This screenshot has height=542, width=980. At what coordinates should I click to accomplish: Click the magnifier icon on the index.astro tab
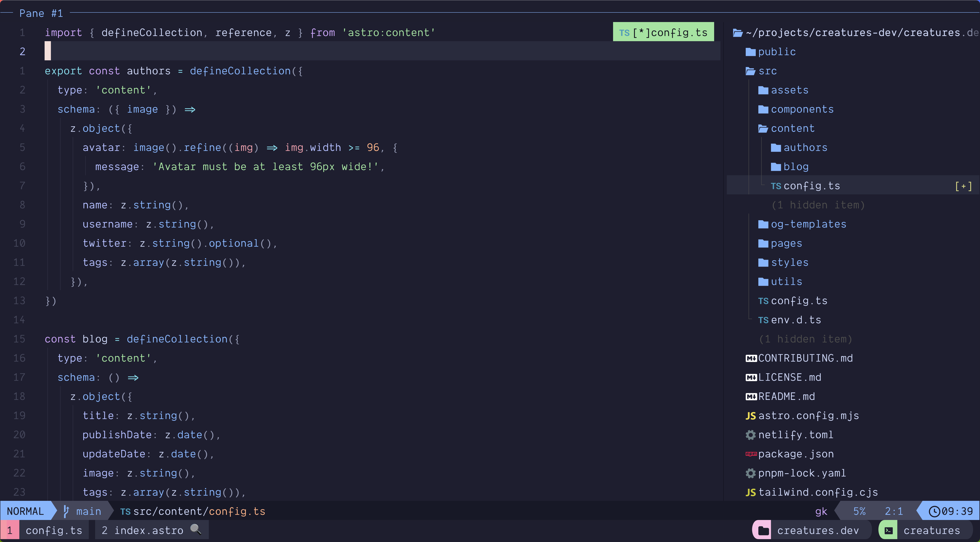coord(196,529)
